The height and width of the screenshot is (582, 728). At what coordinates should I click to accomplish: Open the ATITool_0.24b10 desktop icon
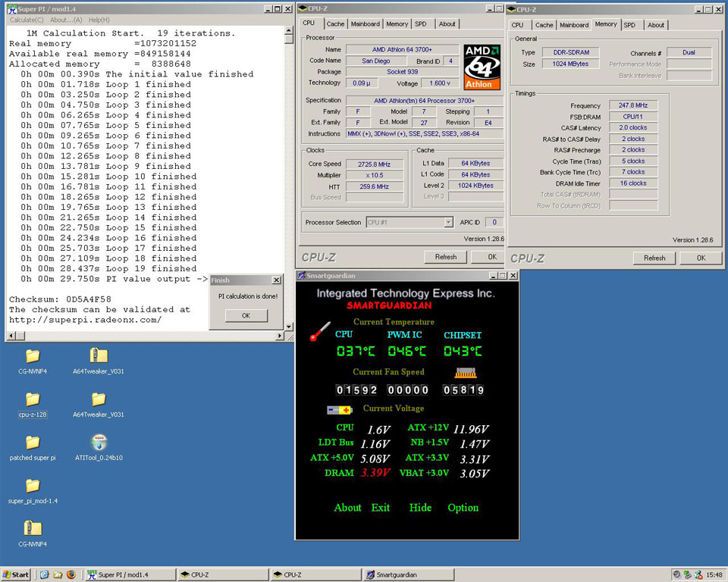(99, 443)
